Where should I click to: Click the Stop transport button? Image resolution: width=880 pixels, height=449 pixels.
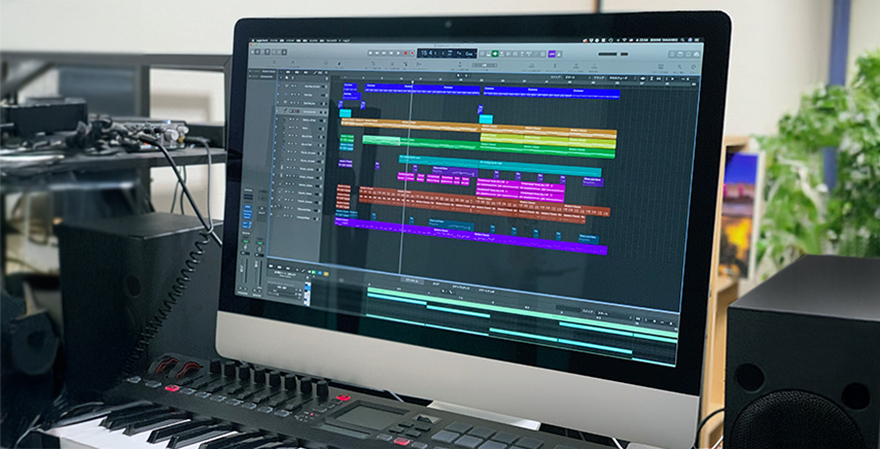391,53
